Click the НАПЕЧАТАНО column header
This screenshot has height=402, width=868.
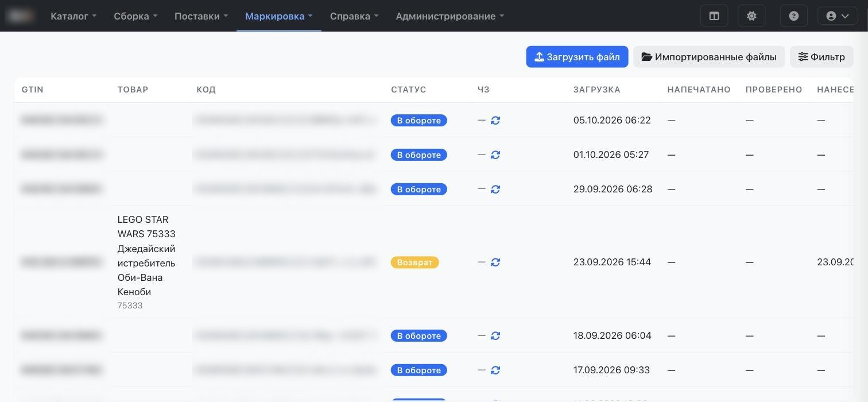click(699, 90)
